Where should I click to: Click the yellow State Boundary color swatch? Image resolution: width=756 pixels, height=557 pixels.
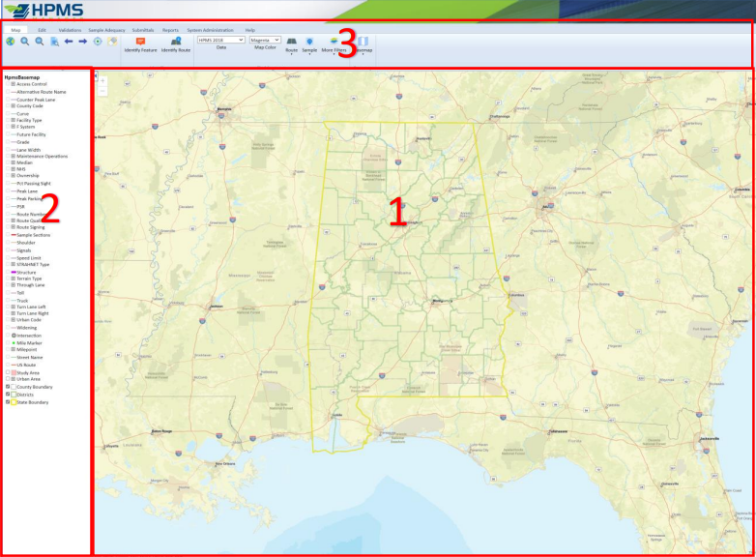coord(14,402)
